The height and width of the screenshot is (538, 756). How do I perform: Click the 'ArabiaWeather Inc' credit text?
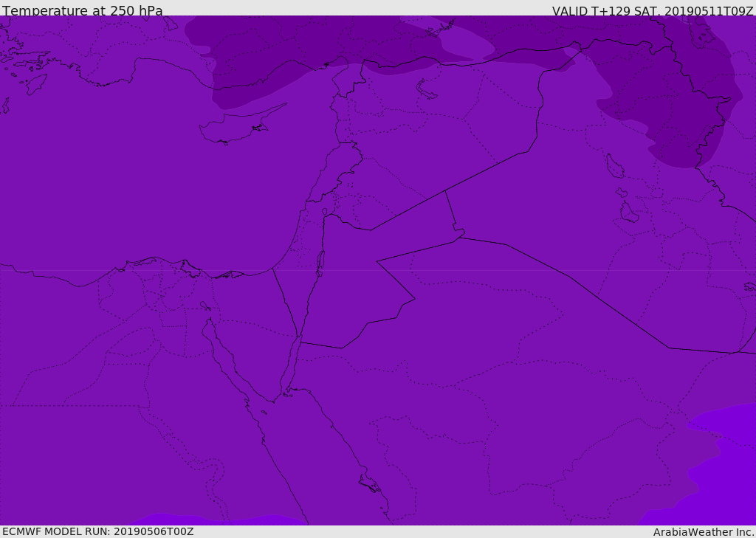703,532
